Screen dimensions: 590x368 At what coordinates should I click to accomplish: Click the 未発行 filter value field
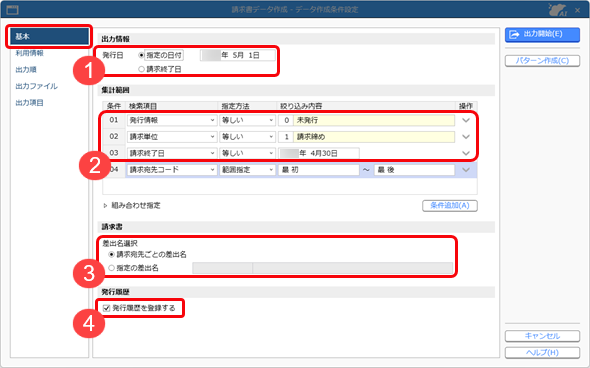(x=374, y=120)
